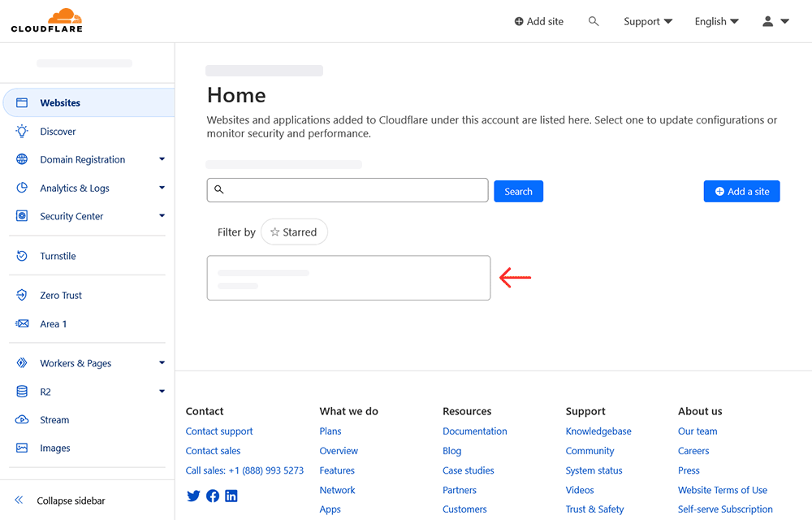Expand the Security Center submenu arrow
The height and width of the screenshot is (520, 812).
coord(162,215)
